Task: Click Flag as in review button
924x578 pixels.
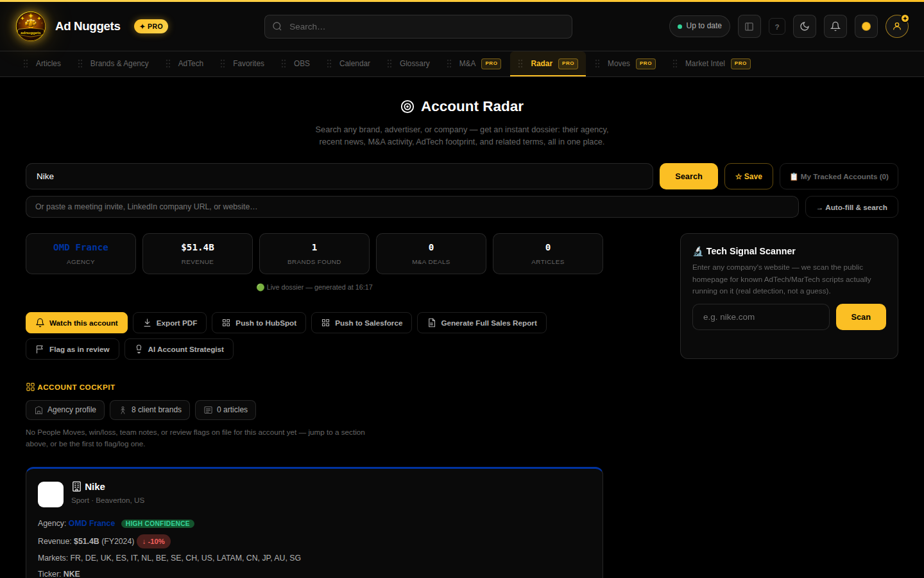Action: [x=73, y=349]
